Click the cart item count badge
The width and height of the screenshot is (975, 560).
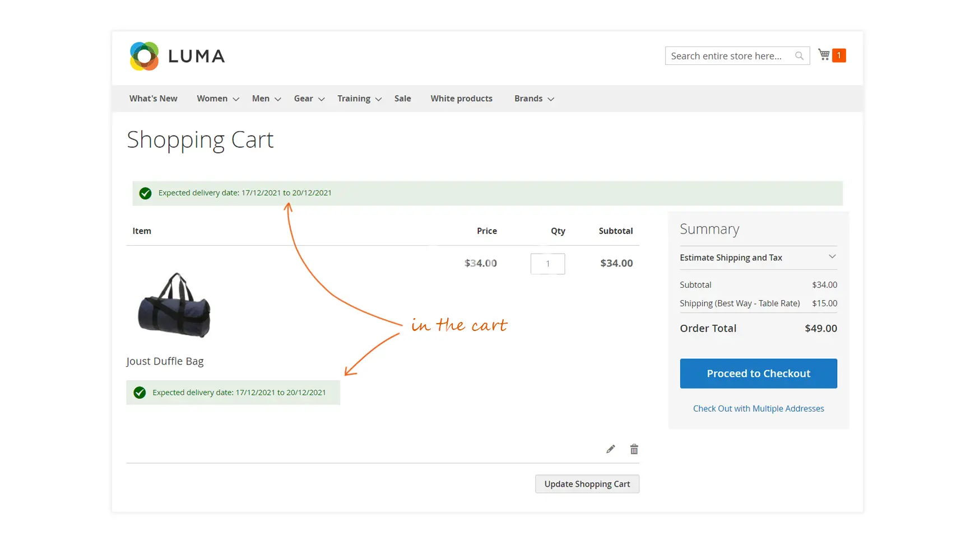839,55
